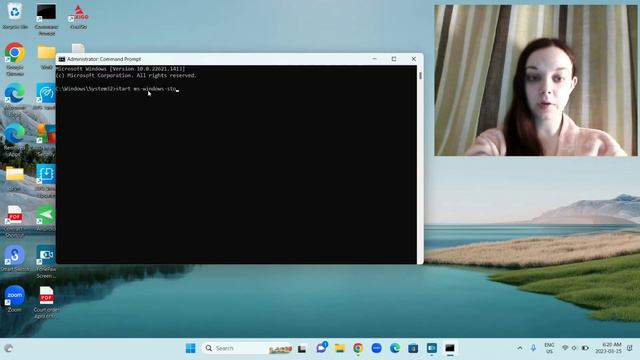Open Task View on the taskbar

point(302,349)
